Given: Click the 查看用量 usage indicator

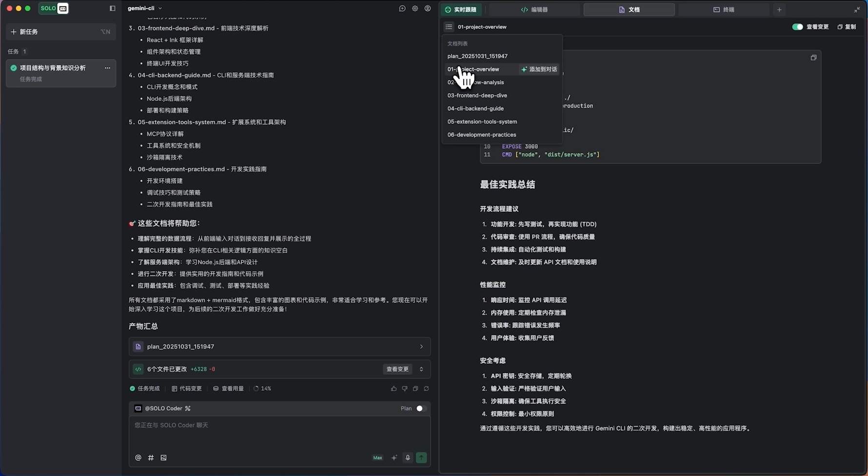Looking at the screenshot, I should (228, 389).
